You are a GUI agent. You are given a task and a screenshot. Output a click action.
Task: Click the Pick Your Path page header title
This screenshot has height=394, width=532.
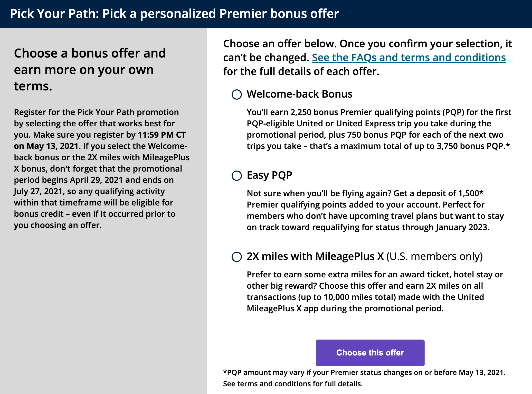174,14
